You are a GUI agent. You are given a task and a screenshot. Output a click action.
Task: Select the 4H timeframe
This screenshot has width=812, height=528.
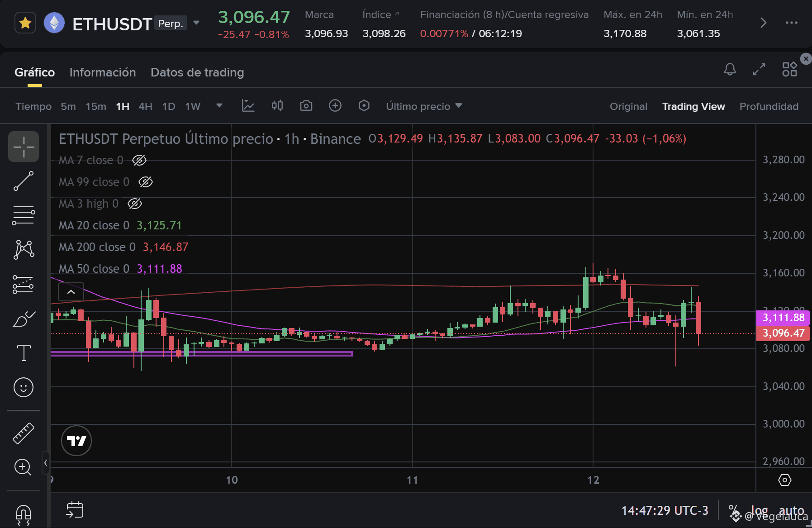click(146, 106)
